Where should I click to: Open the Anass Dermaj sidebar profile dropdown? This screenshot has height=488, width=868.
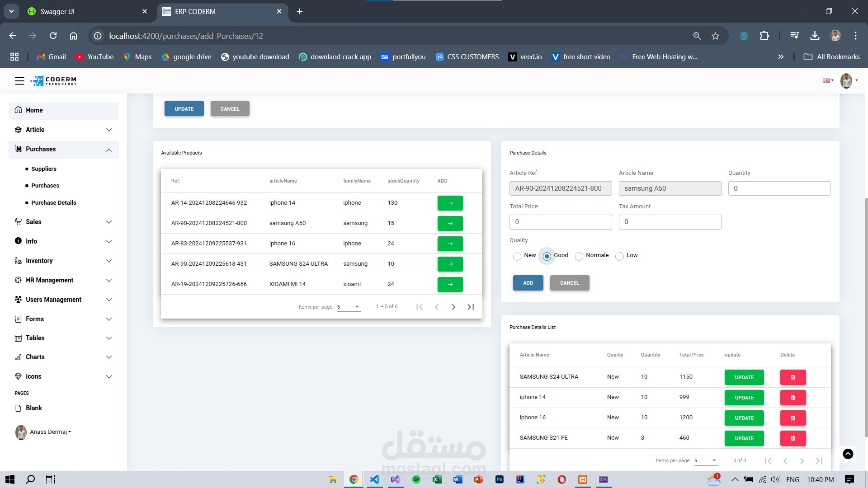pos(43,432)
